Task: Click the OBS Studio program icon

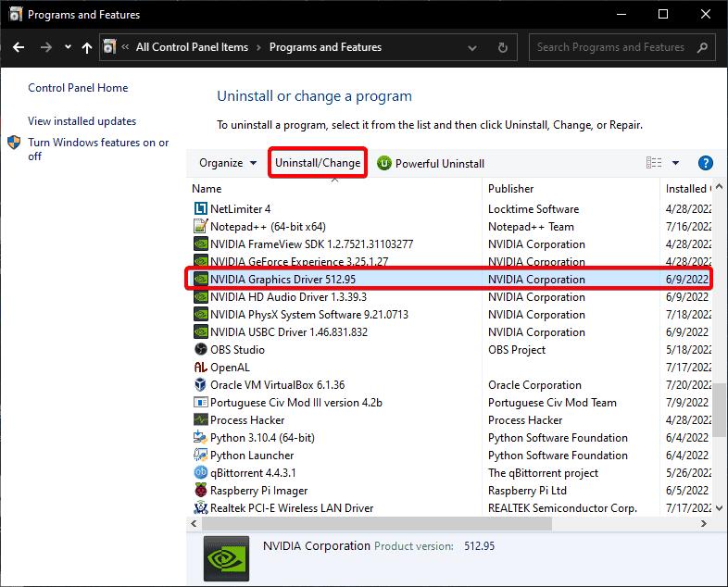Action: pyautogui.click(x=201, y=350)
